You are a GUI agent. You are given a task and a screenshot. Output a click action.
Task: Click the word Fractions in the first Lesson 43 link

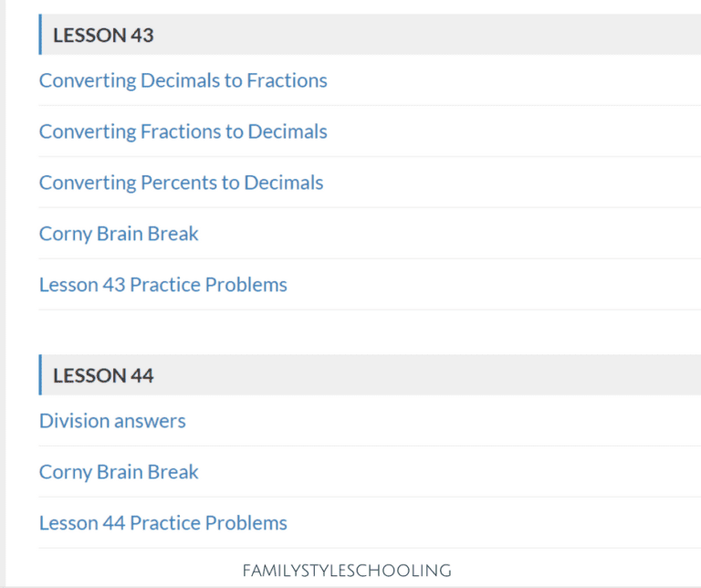(x=287, y=80)
